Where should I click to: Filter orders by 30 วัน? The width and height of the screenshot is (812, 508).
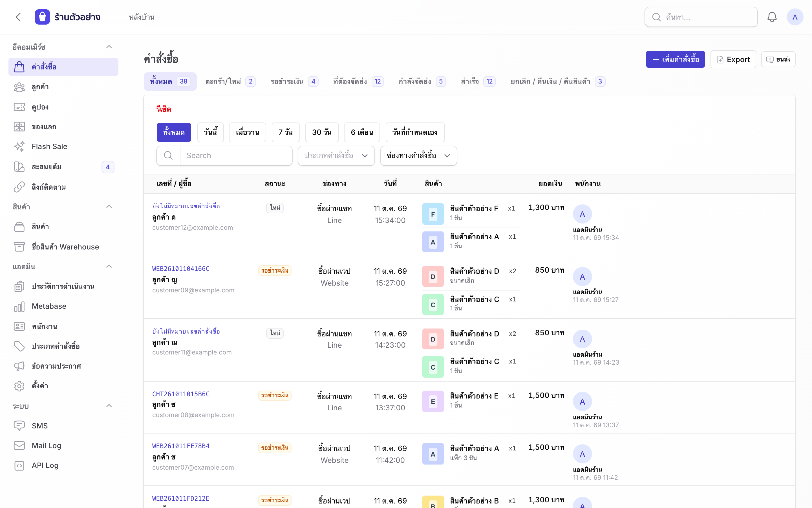tap(322, 132)
